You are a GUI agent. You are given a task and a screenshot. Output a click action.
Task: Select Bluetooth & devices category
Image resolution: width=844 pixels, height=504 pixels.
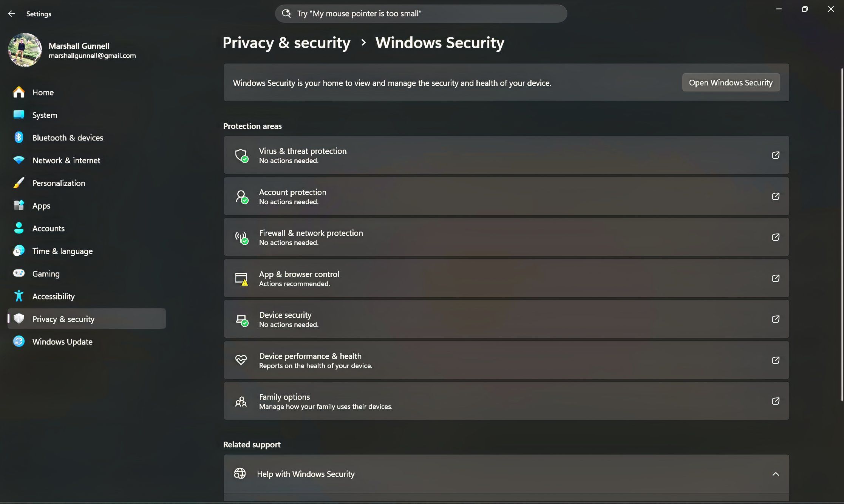87,138
